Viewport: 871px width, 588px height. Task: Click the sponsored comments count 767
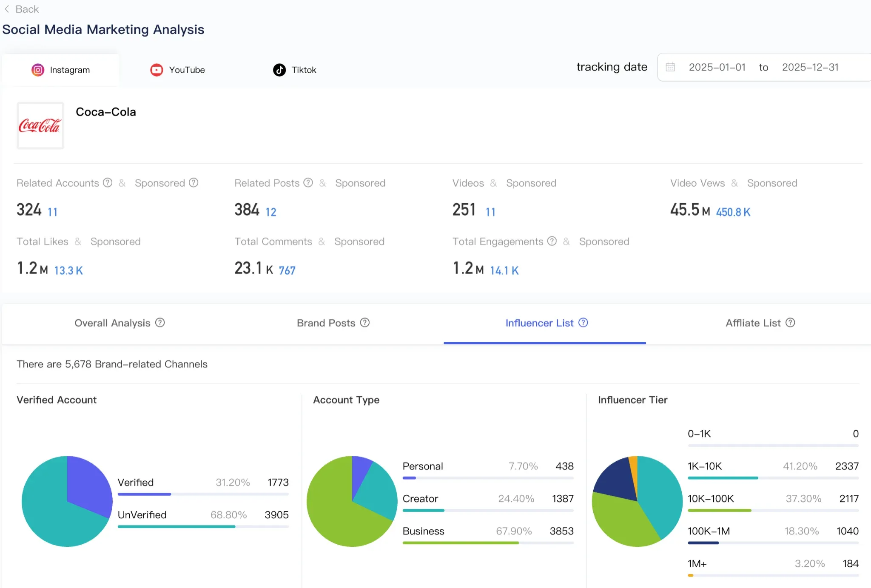[x=287, y=270]
